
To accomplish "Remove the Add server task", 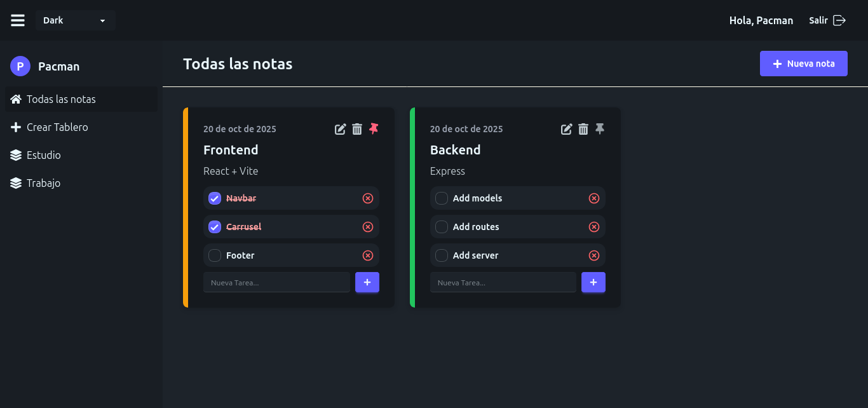I will click(x=594, y=255).
